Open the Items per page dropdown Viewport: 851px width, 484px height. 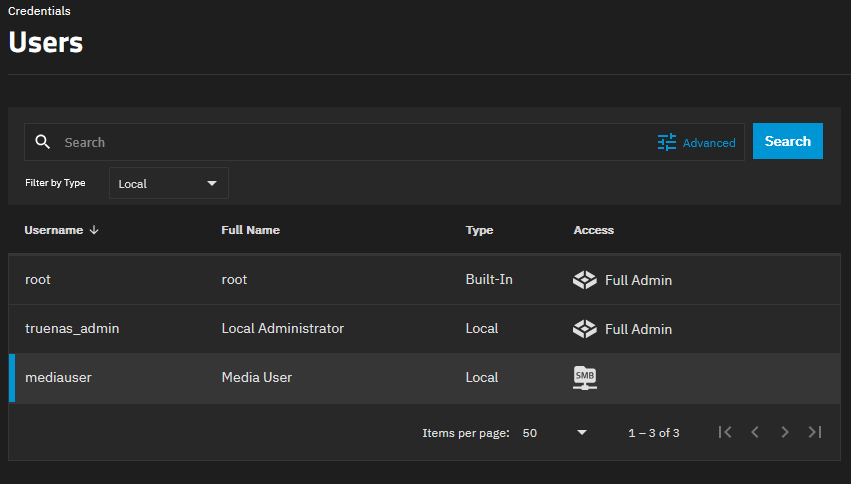coord(555,433)
